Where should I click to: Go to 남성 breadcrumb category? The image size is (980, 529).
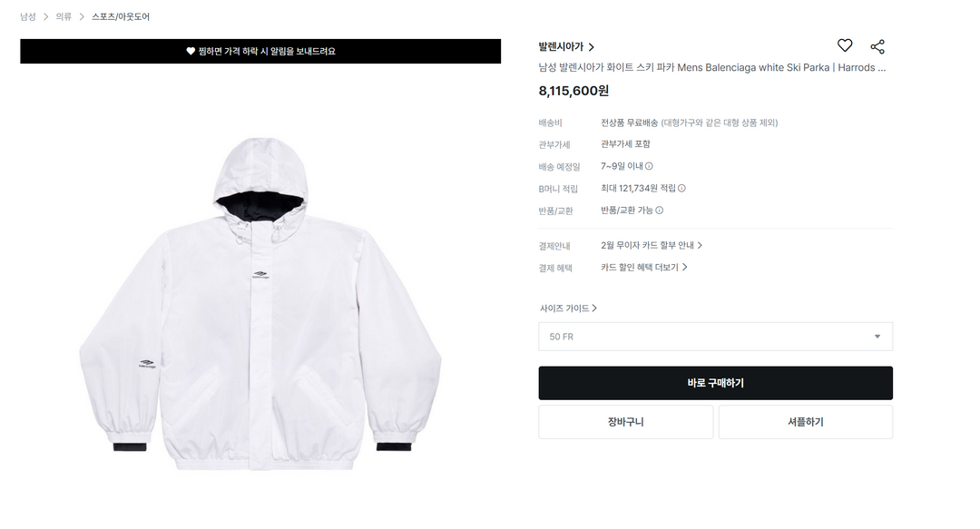click(28, 17)
